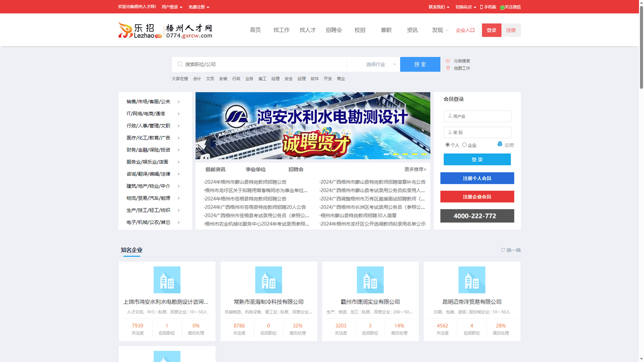
Task: Click 霸州市捷润实业 company building icon
Action: click(x=370, y=280)
